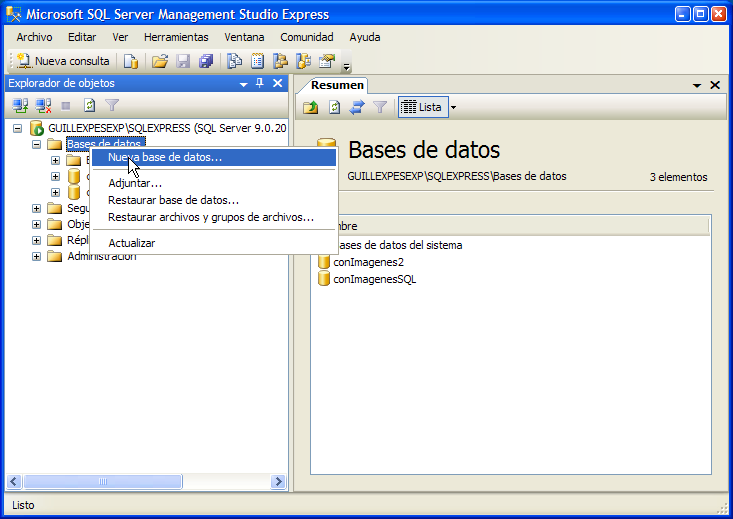Choose Actualizar from the context menu

tap(214, 243)
